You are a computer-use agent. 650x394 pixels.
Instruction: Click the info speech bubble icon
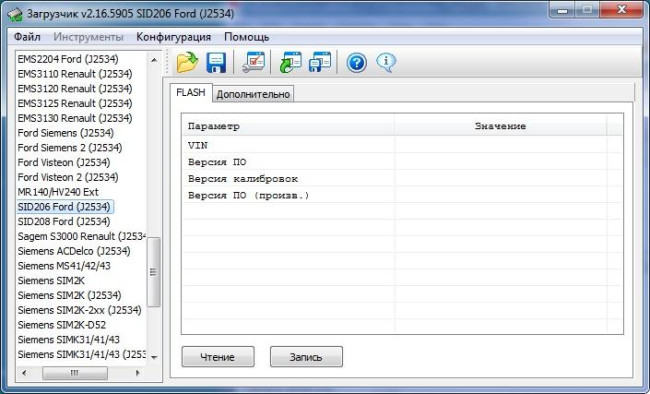point(386,63)
